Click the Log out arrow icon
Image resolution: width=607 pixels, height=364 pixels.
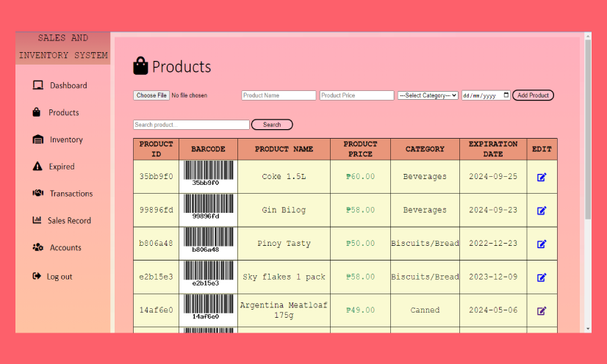coord(37,276)
